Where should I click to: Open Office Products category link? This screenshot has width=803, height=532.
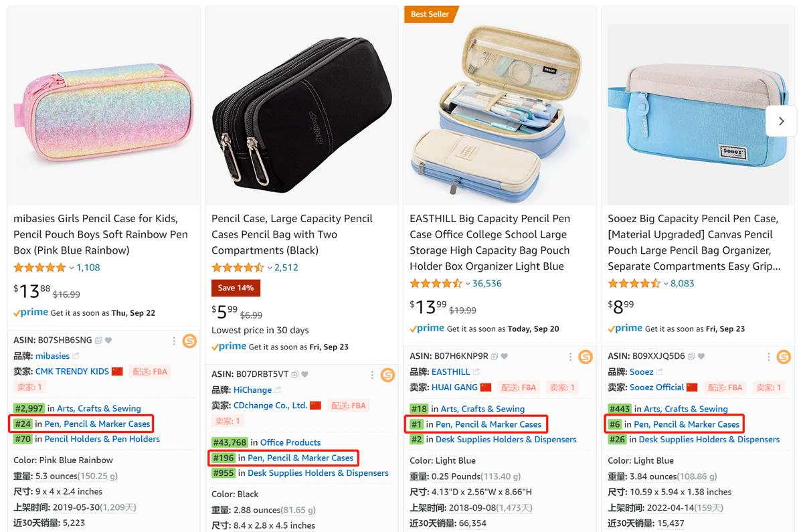click(290, 442)
